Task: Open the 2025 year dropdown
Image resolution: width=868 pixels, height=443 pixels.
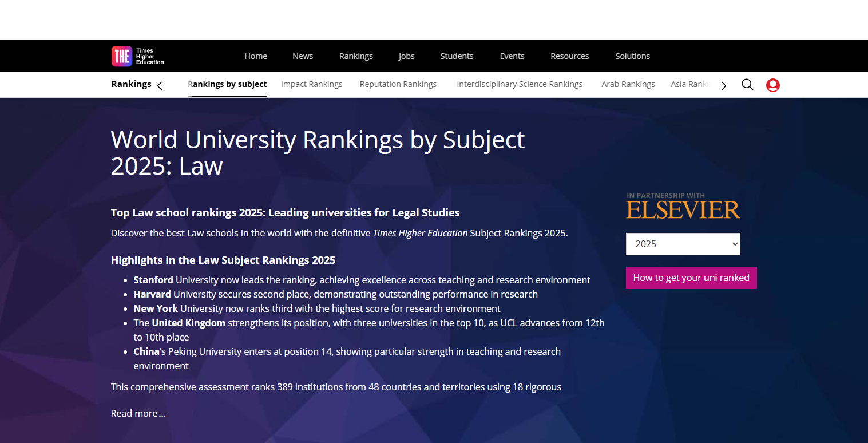Action: click(x=683, y=244)
